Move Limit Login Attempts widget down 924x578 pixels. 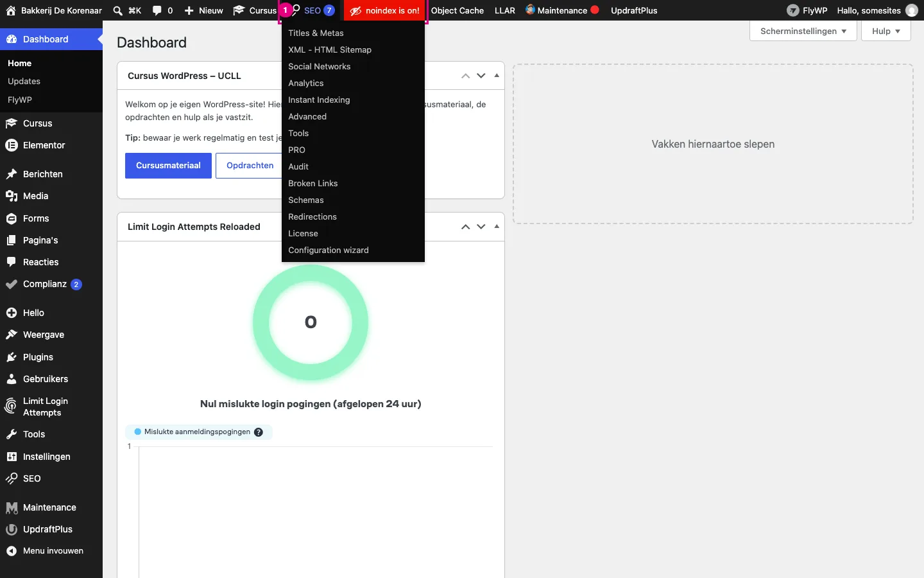coord(481,227)
